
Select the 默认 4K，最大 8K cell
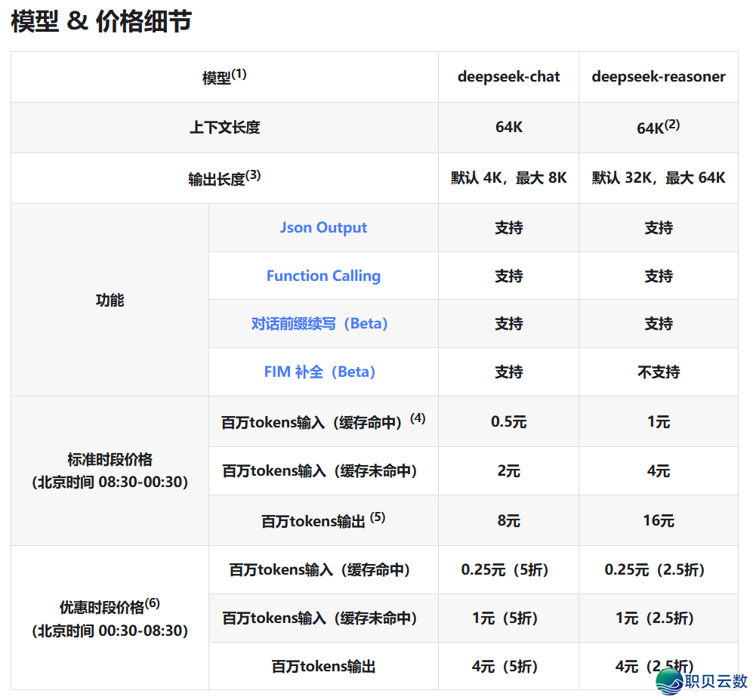pyautogui.click(x=508, y=178)
